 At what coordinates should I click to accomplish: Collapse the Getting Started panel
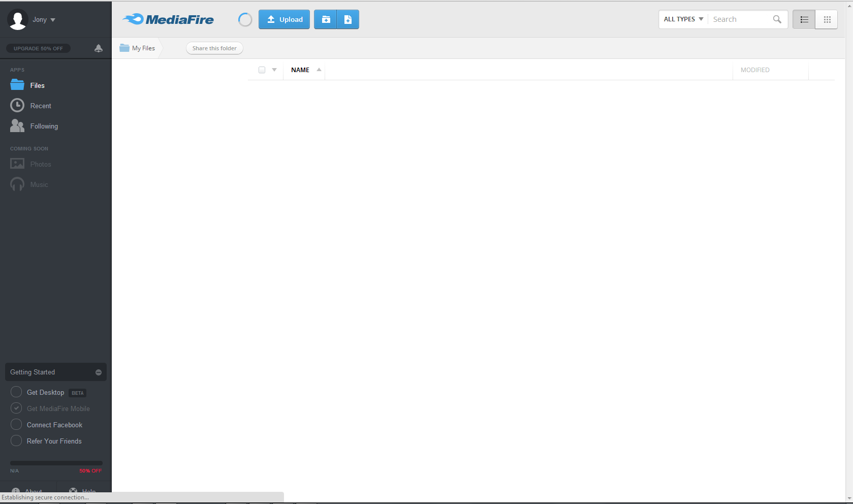click(99, 372)
